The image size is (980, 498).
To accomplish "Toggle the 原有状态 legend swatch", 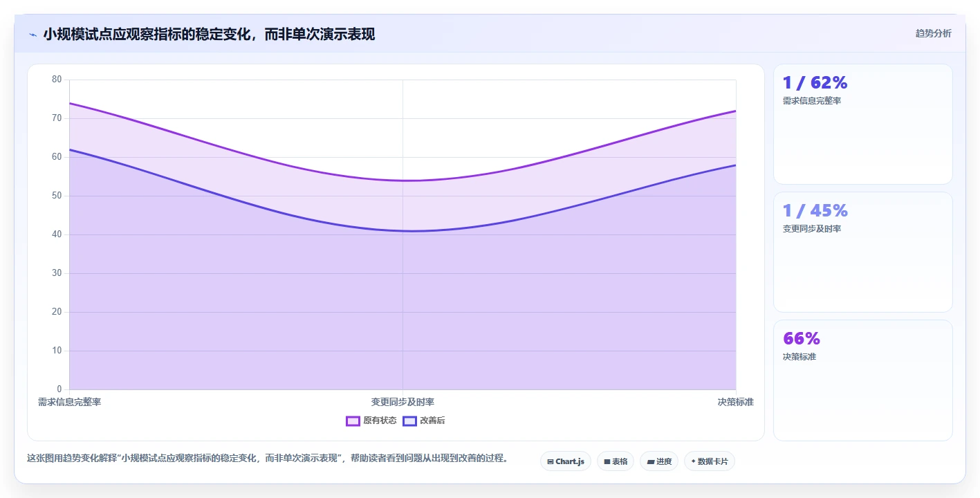I will tap(353, 421).
